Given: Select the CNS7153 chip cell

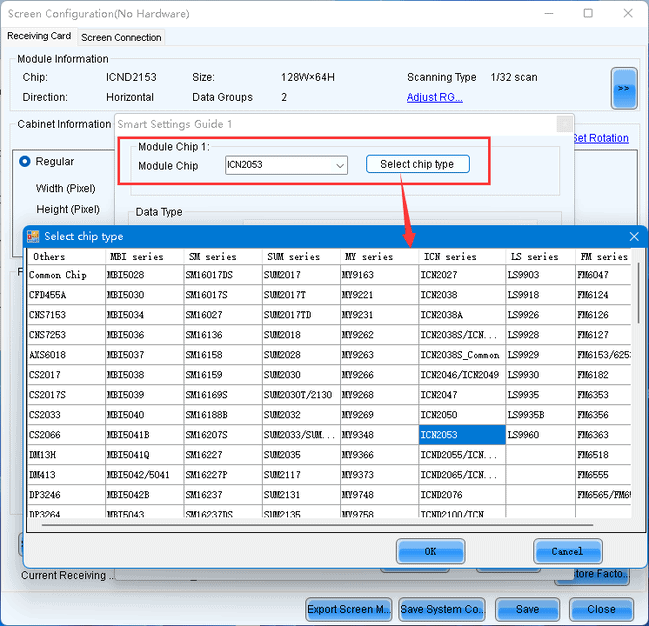Looking at the screenshot, I should [x=66, y=315].
